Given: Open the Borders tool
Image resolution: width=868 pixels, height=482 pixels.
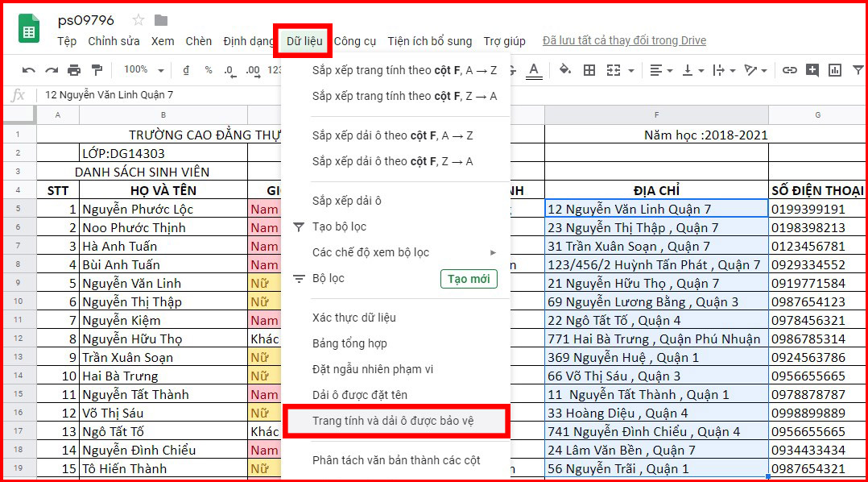Looking at the screenshot, I should click(x=589, y=70).
